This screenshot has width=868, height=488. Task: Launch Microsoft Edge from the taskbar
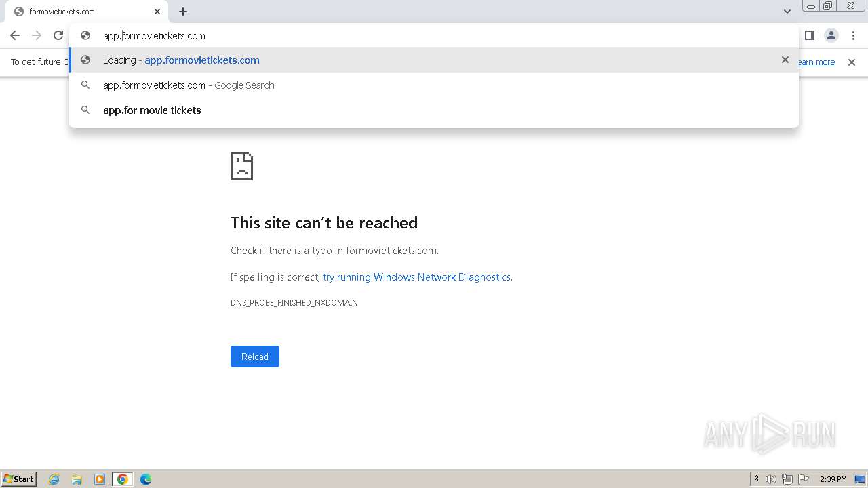point(146,479)
